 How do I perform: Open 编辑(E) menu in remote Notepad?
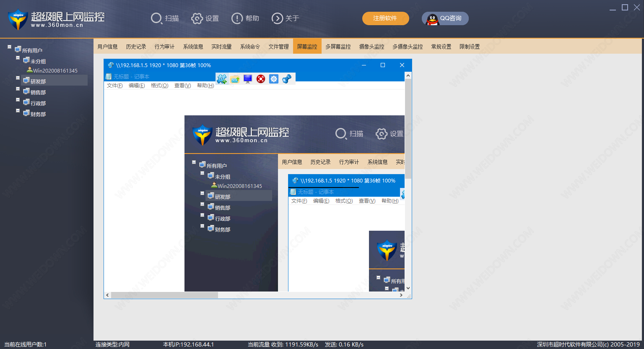[137, 86]
